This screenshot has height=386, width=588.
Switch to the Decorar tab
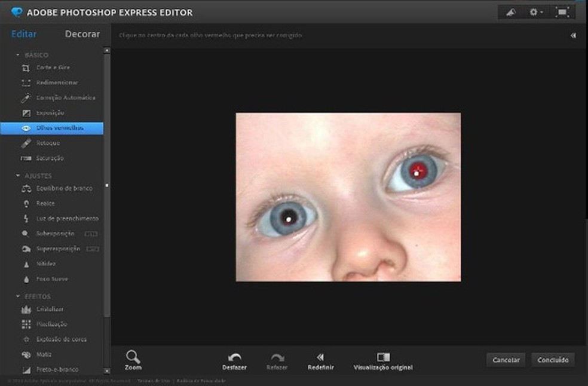coord(82,34)
